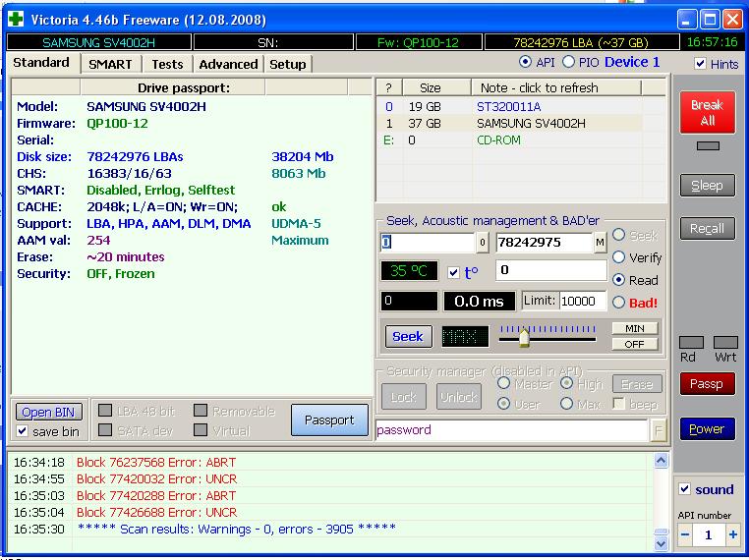
Task: Click the Device 1 label
Action: 632,62
